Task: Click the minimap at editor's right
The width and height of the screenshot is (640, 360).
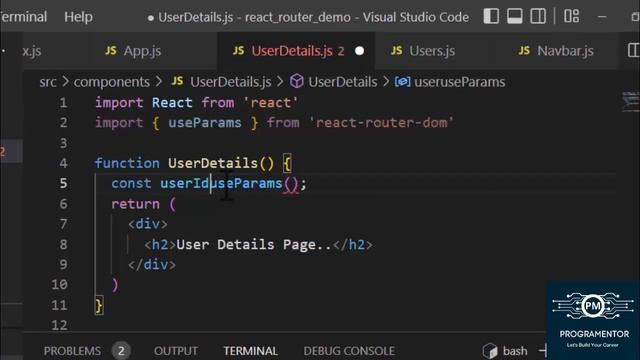Action: (630, 102)
